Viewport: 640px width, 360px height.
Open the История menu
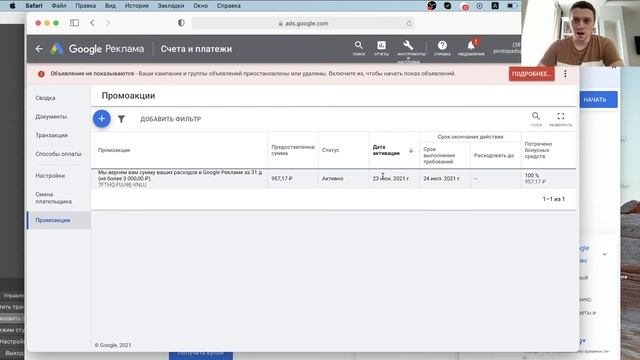coord(137,6)
